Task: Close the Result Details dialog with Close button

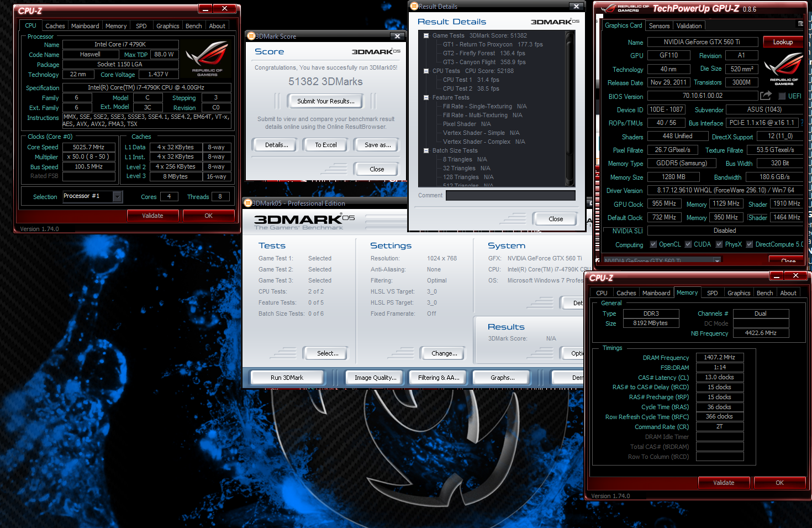Action: [x=556, y=219]
